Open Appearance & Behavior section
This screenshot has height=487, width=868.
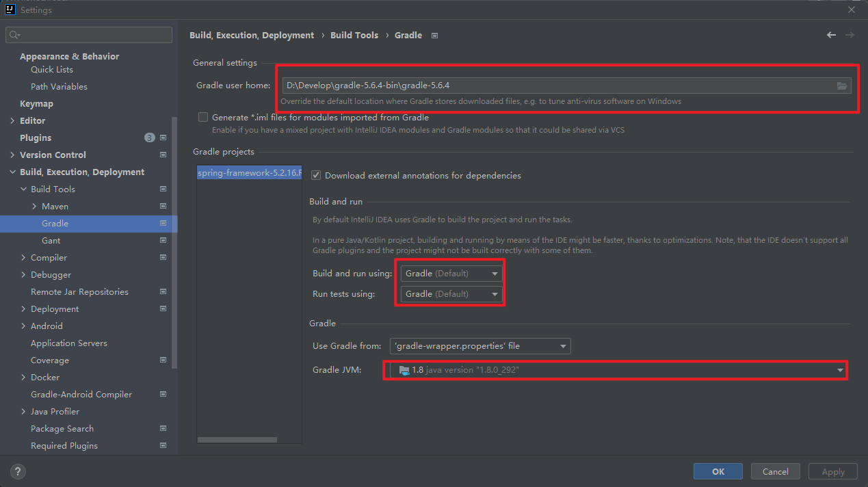pos(69,56)
